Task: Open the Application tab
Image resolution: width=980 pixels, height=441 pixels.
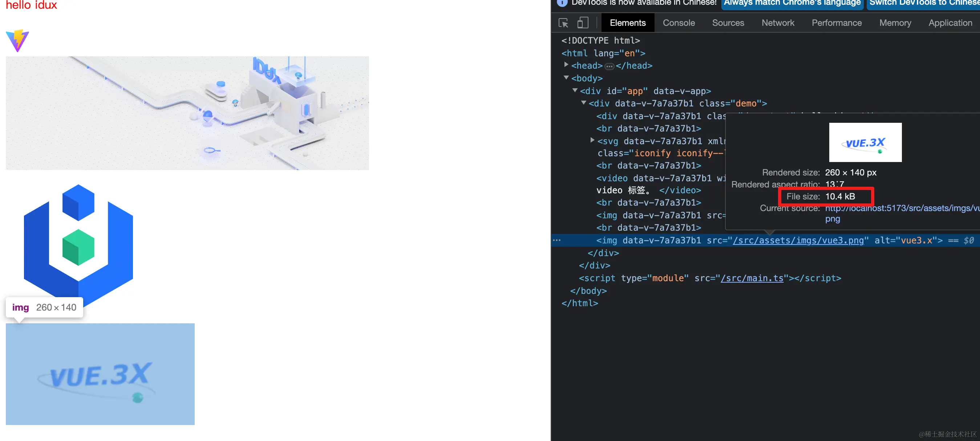Action: (x=950, y=23)
